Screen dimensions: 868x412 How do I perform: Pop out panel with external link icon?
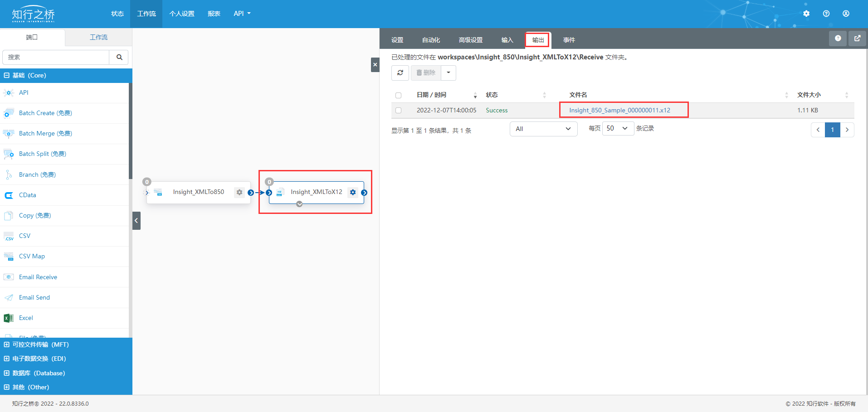(857, 39)
